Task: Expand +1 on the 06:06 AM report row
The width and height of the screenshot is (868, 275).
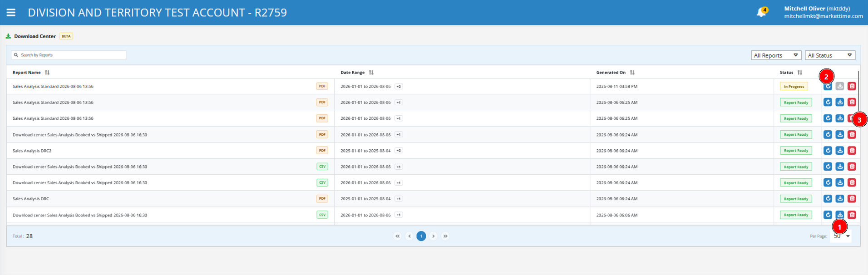Action: pos(399,215)
